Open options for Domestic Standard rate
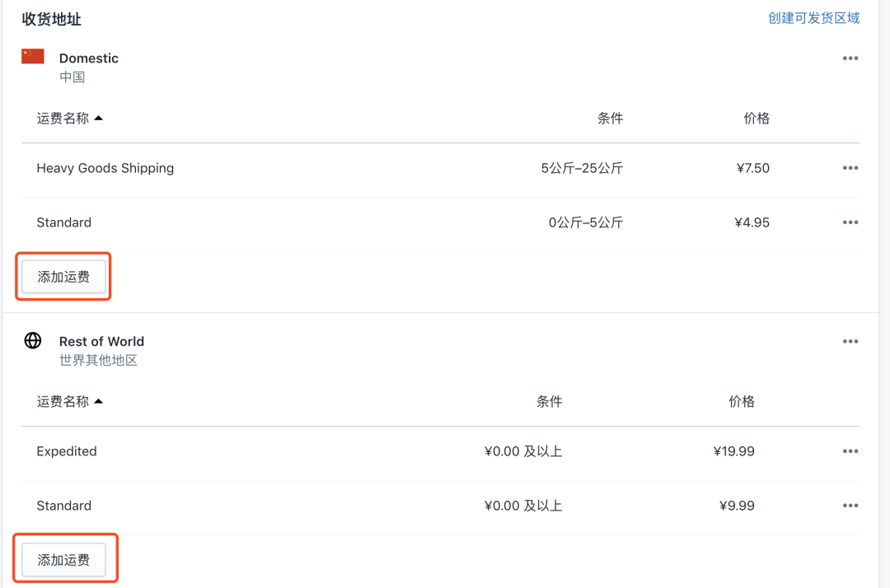 pos(850,222)
